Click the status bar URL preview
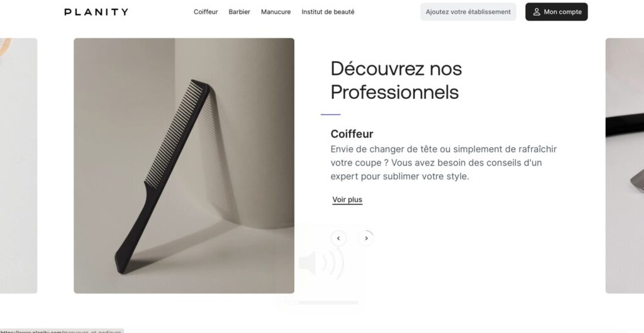Screen dimensions: 644x333 [x=62, y=331]
